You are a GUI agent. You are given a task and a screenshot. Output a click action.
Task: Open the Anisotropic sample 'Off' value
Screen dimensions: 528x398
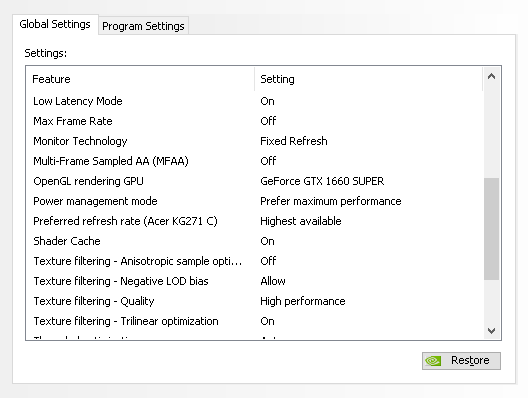[268, 261]
